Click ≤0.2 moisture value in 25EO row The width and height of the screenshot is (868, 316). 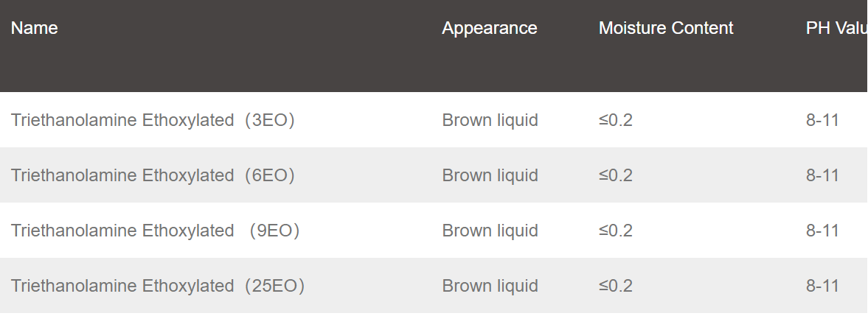[x=616, y=286]
